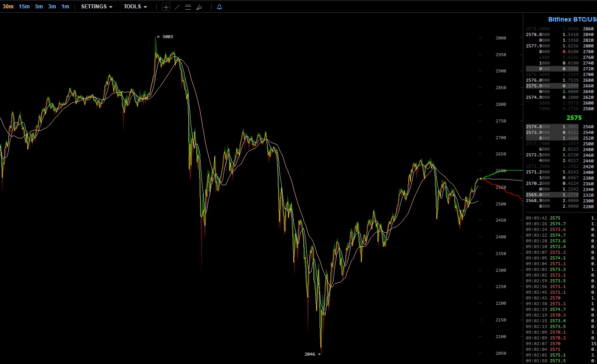Click the 2046 low price marker
The width and height of the screenshot is (597, 364).
click(x=312, y=354)
